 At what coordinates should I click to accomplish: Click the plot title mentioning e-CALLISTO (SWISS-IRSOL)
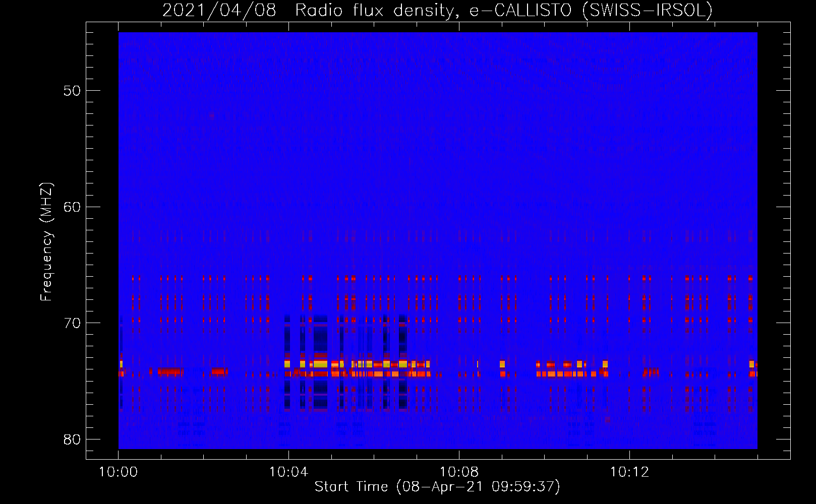click(x=437, y=10)
